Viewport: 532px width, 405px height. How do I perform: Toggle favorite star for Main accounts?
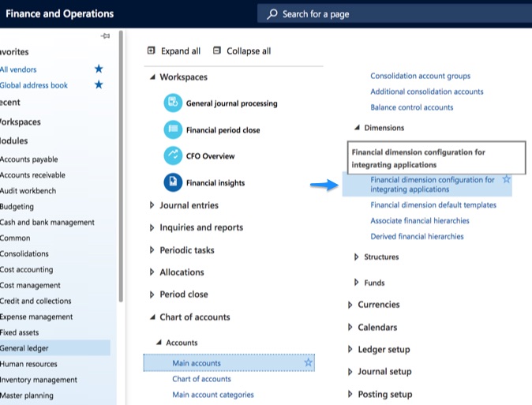(308, 362)
